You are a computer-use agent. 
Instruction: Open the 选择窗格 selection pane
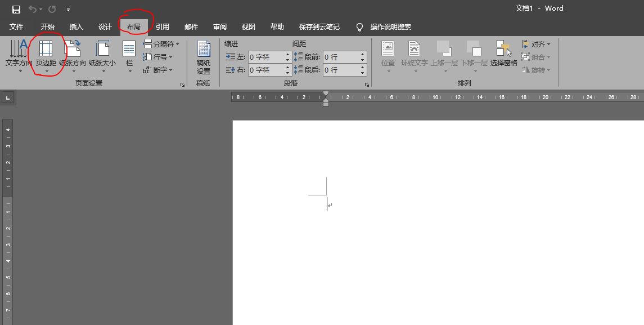(x=503, y=54)
